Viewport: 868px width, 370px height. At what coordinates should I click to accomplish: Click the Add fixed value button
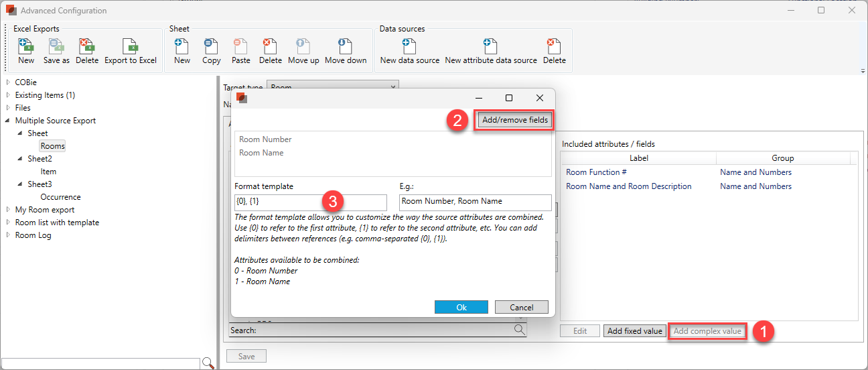click(x=634, y=331)
